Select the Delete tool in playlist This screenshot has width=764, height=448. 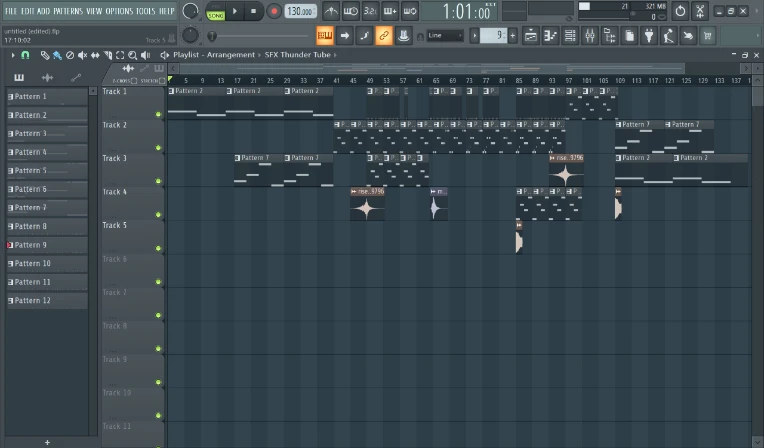(x=70, y=55)
